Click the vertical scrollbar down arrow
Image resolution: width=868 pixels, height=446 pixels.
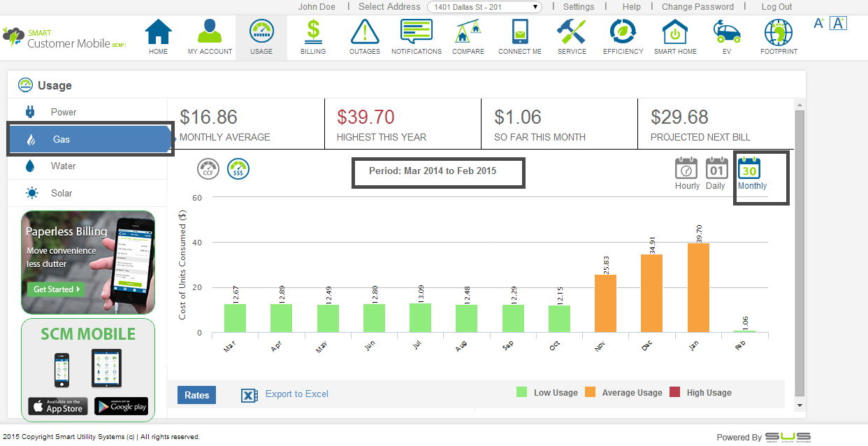pyautogui.click(x=800, y=405)
